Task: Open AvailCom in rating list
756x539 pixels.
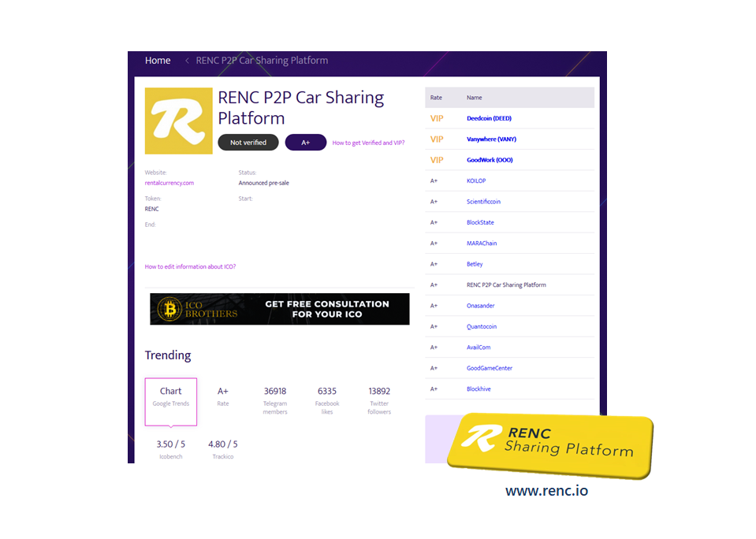Action: [479, 348]
